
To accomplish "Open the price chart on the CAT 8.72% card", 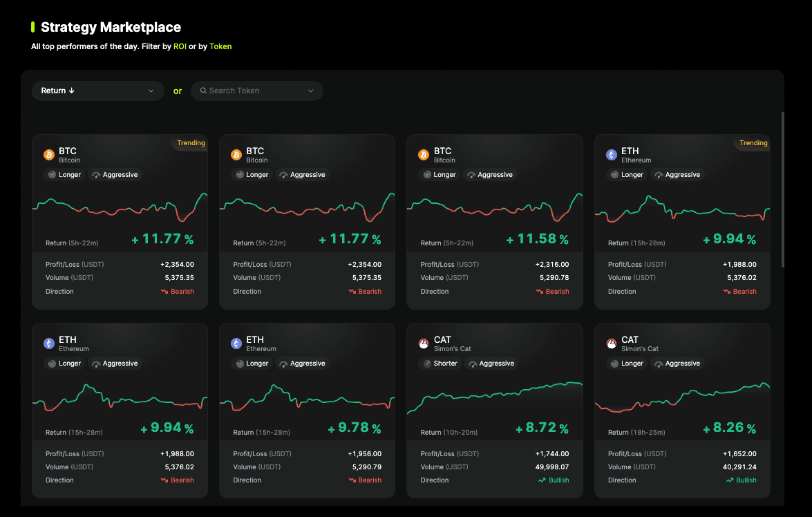I will click(x=495, y=398).
